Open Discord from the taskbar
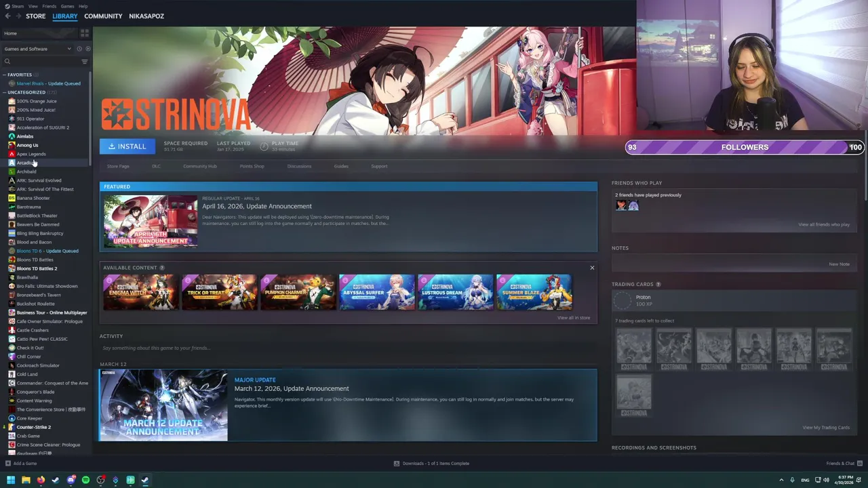868x488 pixels. pos(71,480)
